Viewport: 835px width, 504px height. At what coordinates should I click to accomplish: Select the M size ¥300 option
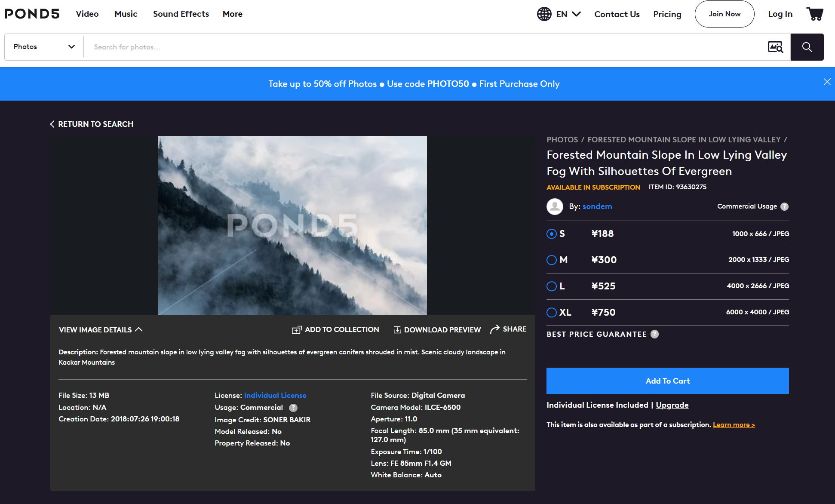pyautogui.click(x=551, y=260)
